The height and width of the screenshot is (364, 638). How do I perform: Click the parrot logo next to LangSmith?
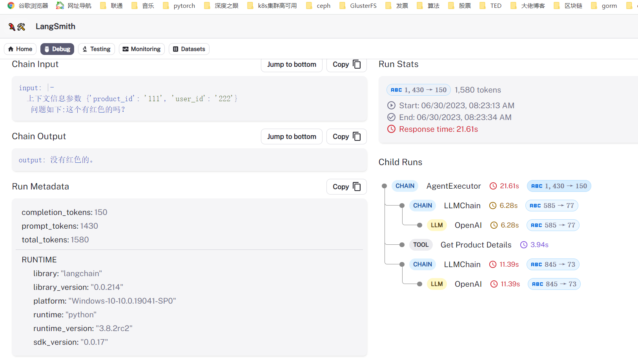click(11, 26)
